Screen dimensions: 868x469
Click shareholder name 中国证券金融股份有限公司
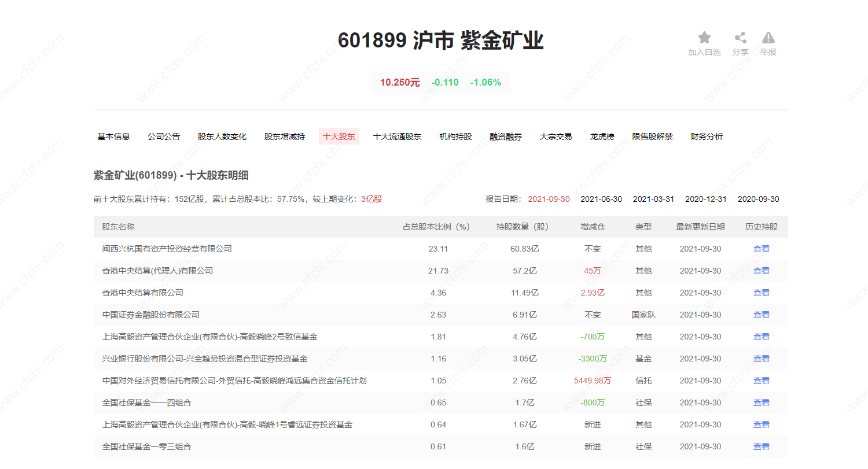(x=150, y=315)
